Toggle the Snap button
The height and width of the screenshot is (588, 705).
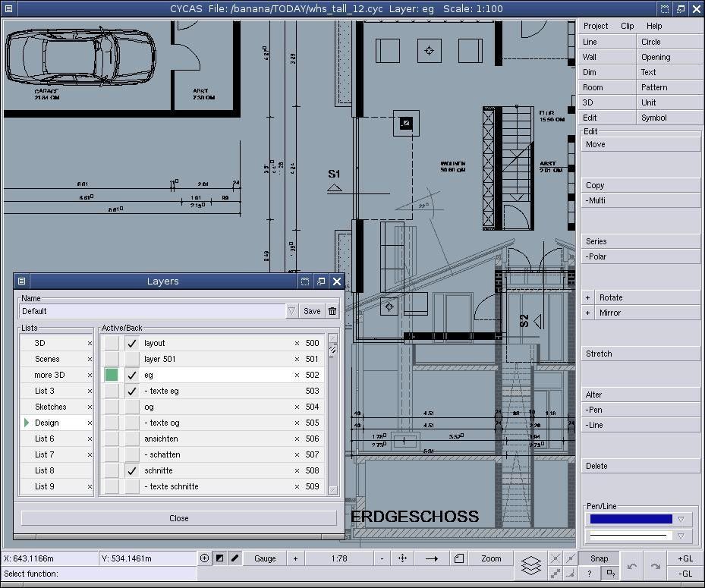pos(599,558)
